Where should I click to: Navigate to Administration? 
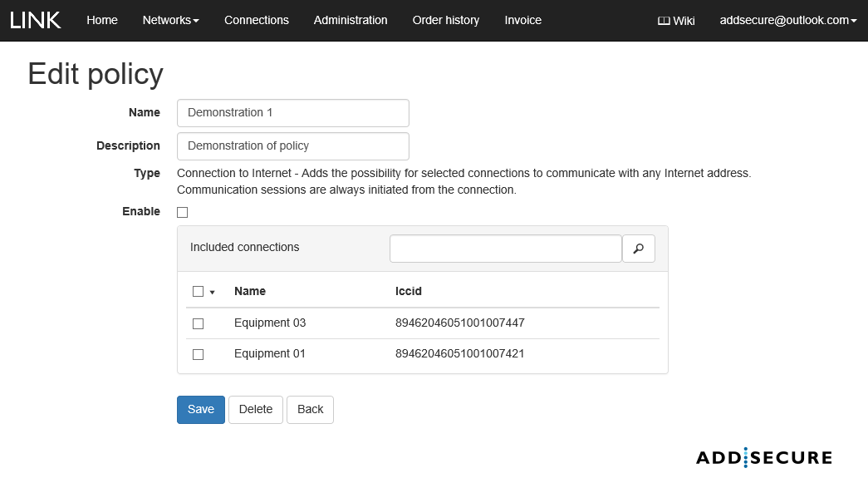[351, 20]
